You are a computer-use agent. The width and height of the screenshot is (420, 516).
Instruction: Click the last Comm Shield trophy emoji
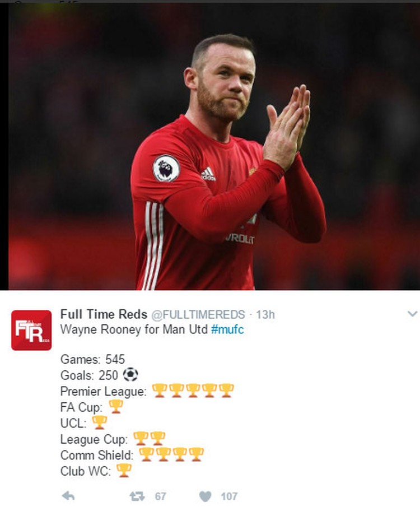[197, 454]
